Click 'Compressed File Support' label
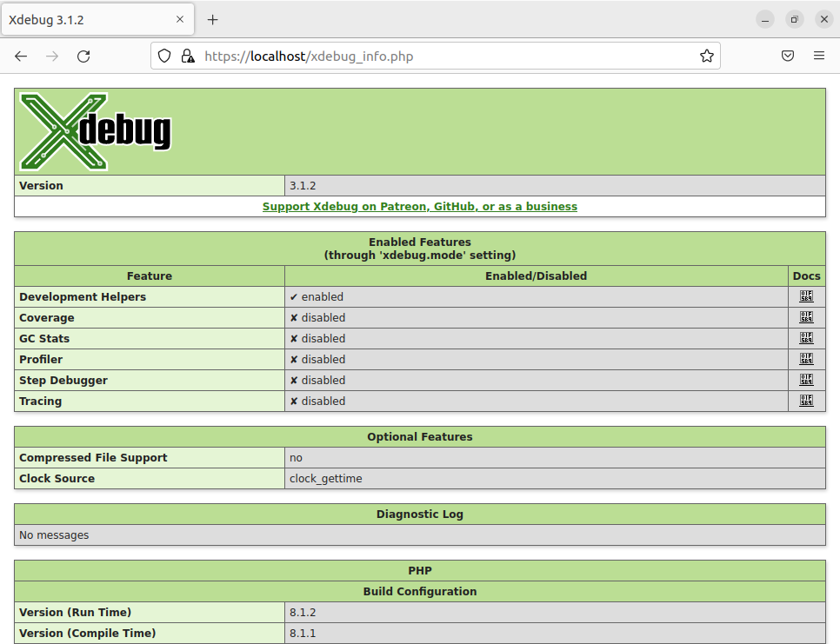Screen dimensions: 840x644 click(x=93, y=458)
